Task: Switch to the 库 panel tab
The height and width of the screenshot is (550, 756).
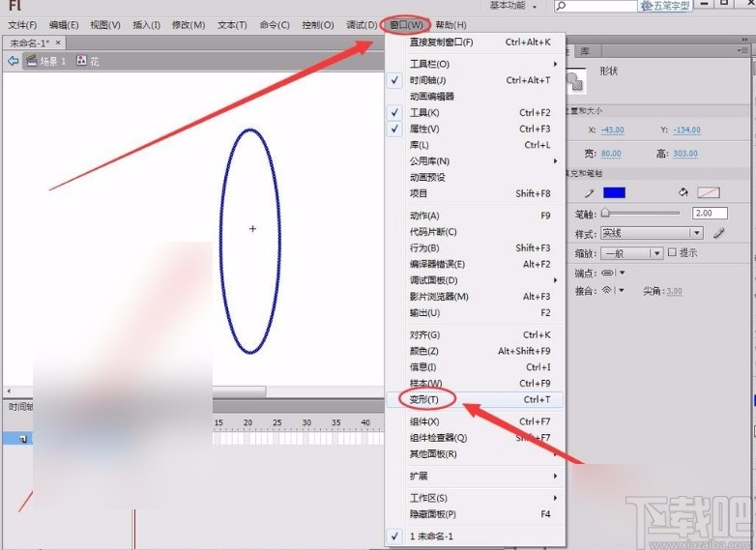Action: point(585,51)
